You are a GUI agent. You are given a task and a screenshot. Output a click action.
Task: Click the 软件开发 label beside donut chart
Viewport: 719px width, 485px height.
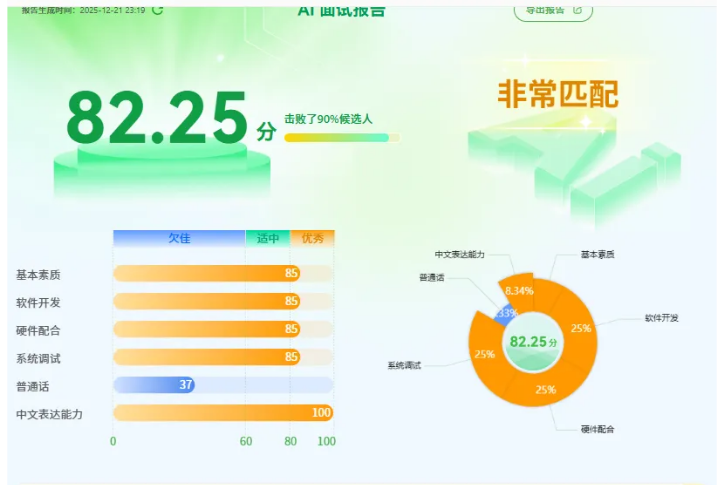[x=661, y=318]
